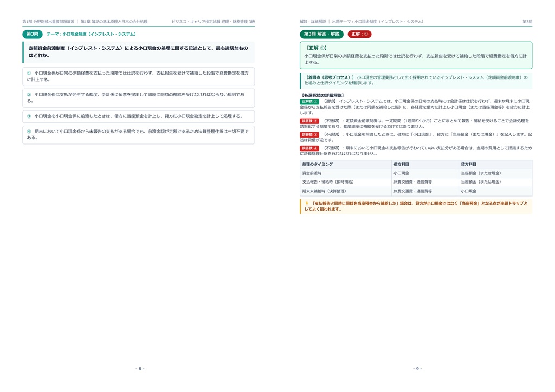
Task: Choose answer option ④ about 期末
Action: [x=138, y=135]
